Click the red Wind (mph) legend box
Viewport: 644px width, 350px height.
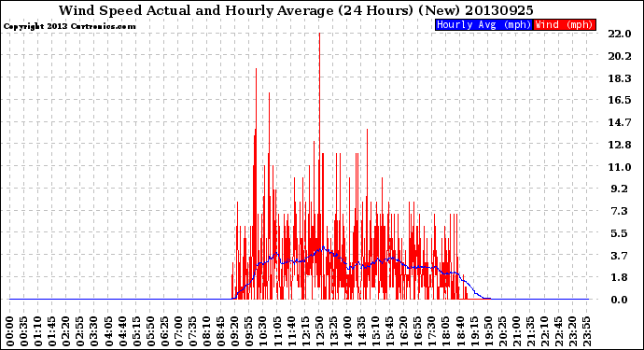click(565, 24)
